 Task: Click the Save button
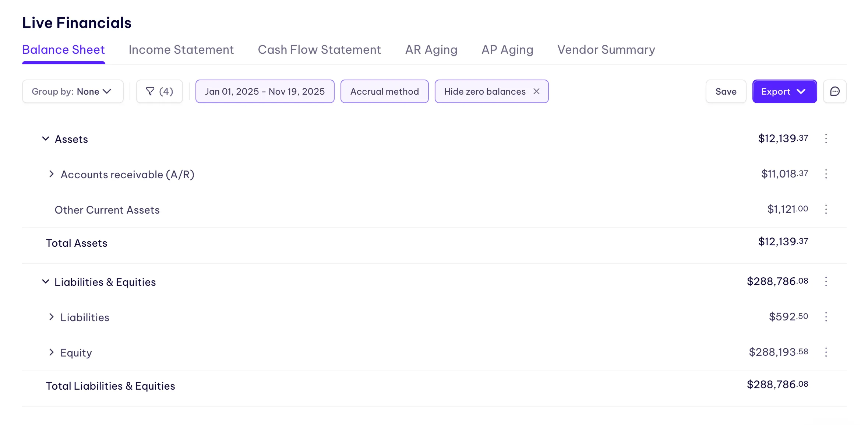(x=726, y=91)
